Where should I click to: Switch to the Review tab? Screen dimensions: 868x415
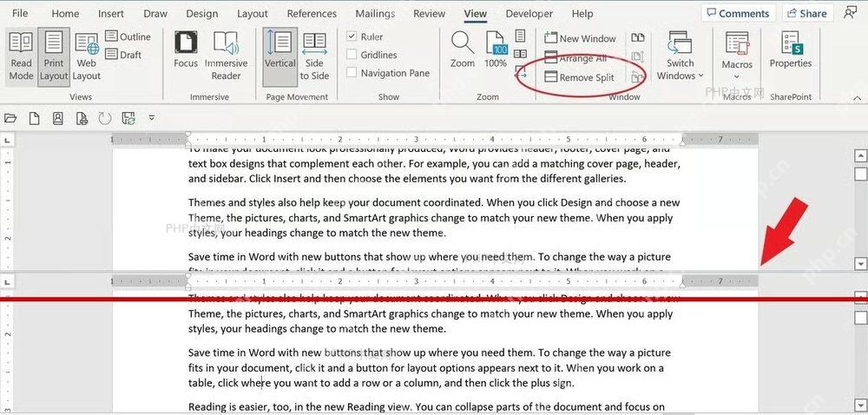click(430, 13)
